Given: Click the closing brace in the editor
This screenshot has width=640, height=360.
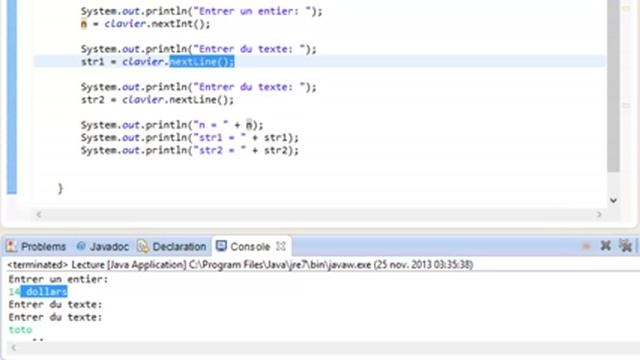Looking at the screenshot, I should (x=60, y=188).
